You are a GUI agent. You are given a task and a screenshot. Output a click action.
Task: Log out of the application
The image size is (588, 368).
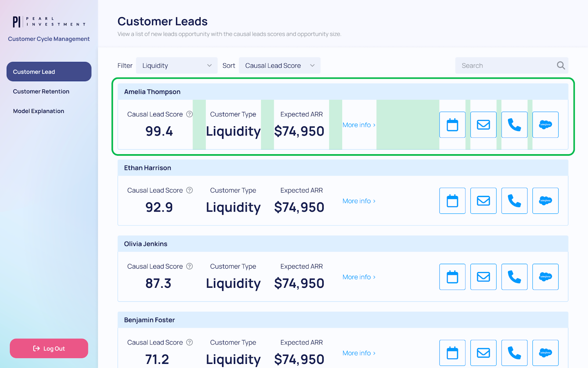49,348
